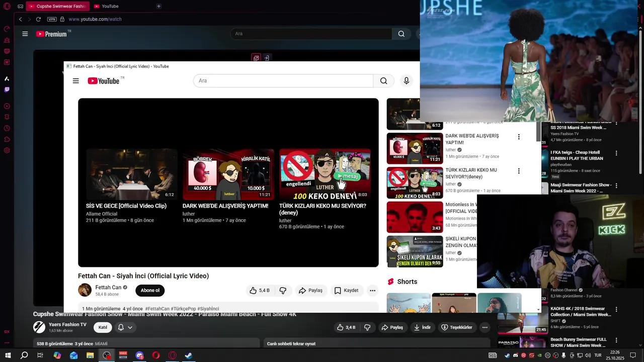The width and height of the screenshot is (644, 362).
Task: Open Twitch in Opera sidebar
Action: coord(7,89)
